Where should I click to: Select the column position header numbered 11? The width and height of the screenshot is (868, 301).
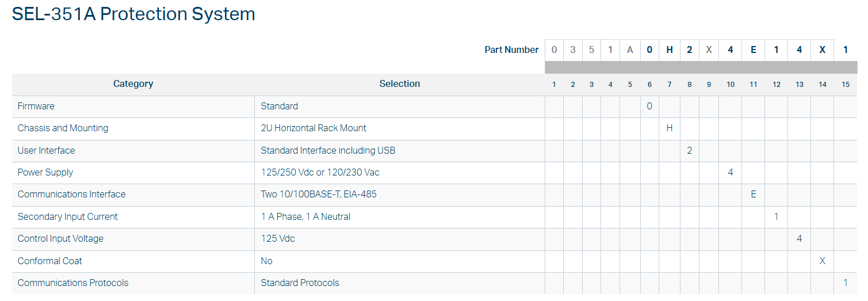pos(754,85)
